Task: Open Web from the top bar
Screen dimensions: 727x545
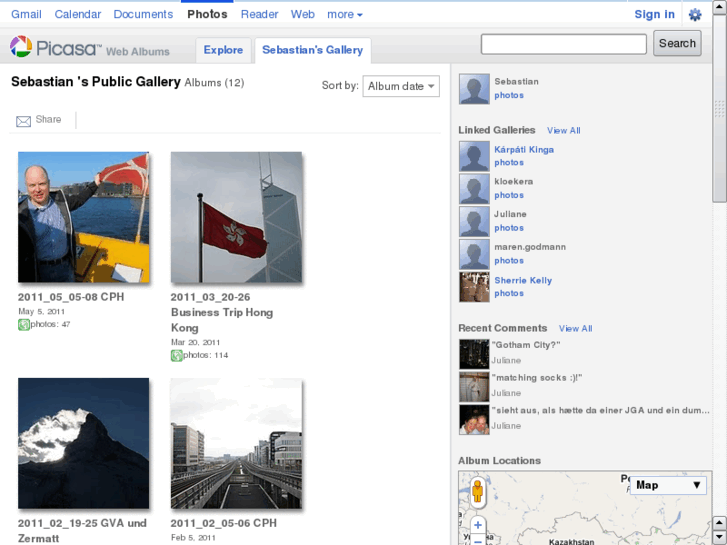Action: [303, 14]
